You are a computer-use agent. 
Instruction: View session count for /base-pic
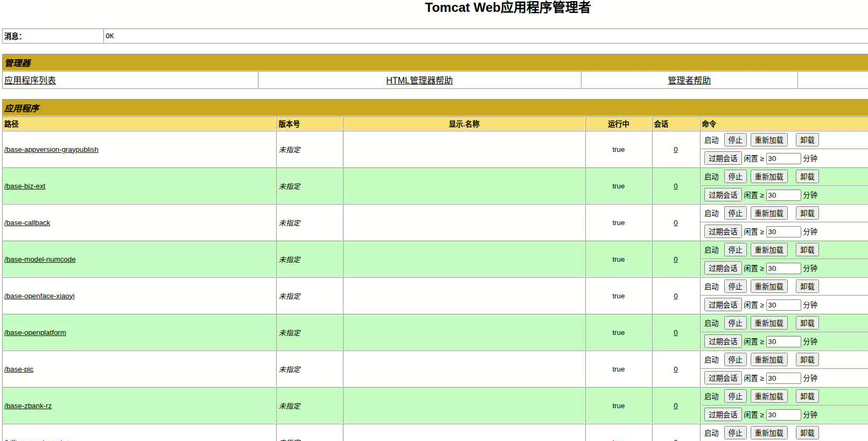(x=676, y=369)
